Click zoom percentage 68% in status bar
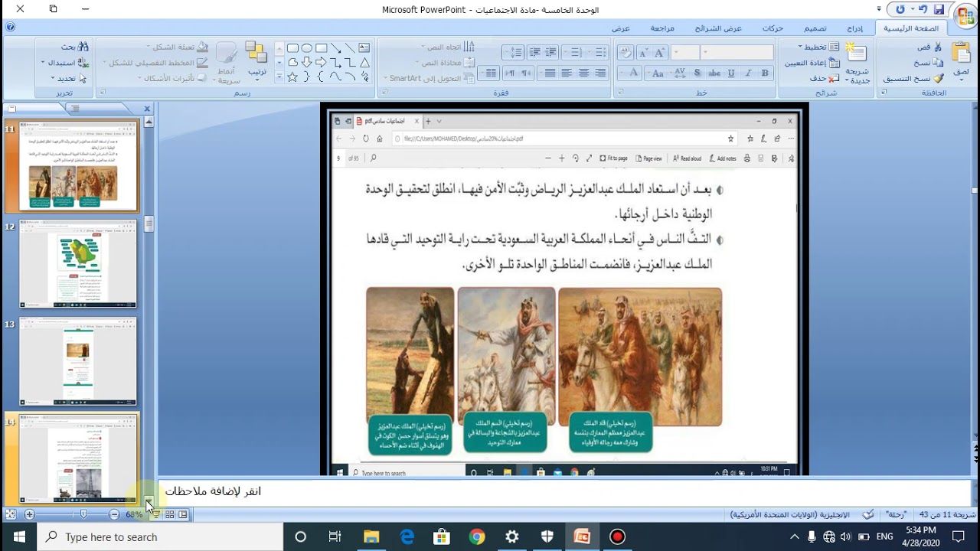Image resolution: width=980 pixels, height=551 pixels. [134, 514]
